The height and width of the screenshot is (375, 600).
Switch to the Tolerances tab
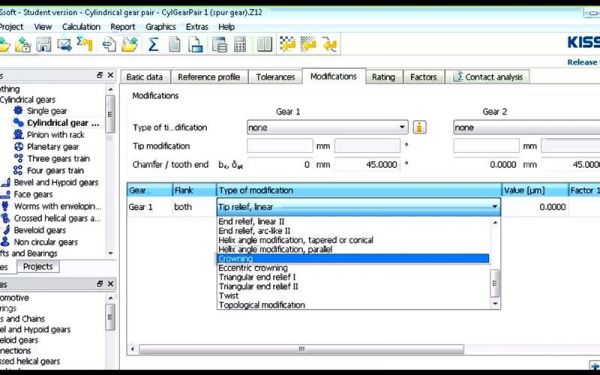pos(276,77)
